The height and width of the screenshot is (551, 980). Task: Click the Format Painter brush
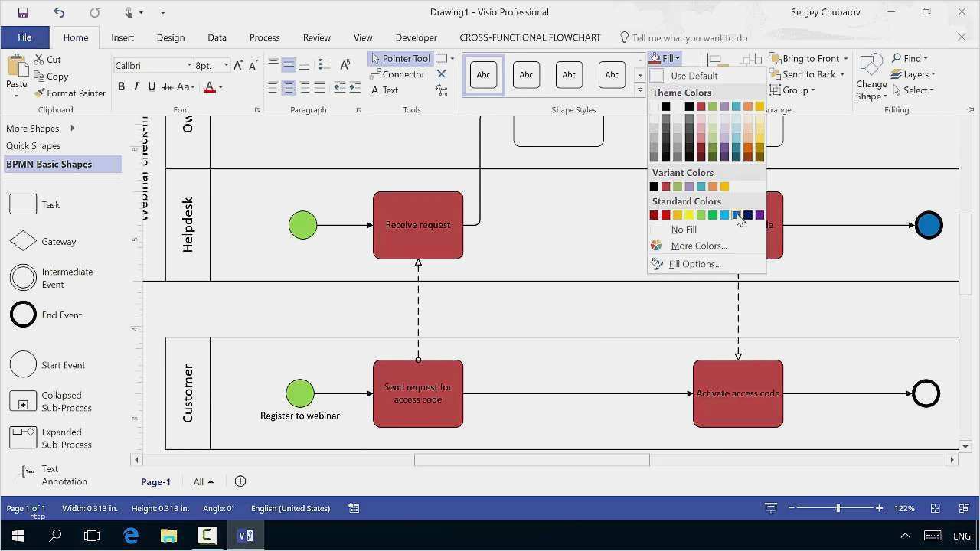(70, 93)
